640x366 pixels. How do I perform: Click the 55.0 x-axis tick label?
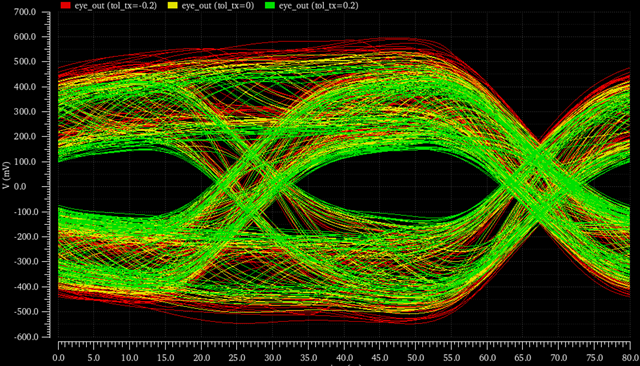[451, 358]
